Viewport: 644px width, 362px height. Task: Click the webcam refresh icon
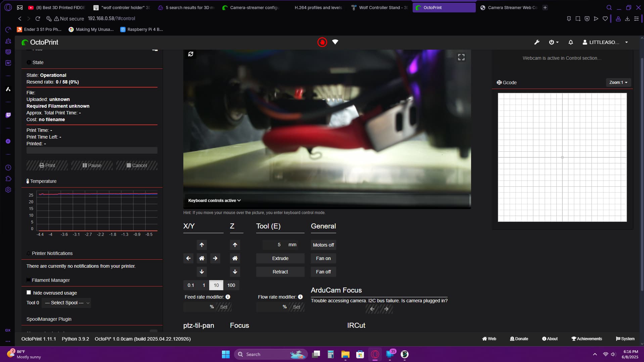pyautogui.click(x=190, y=54)
